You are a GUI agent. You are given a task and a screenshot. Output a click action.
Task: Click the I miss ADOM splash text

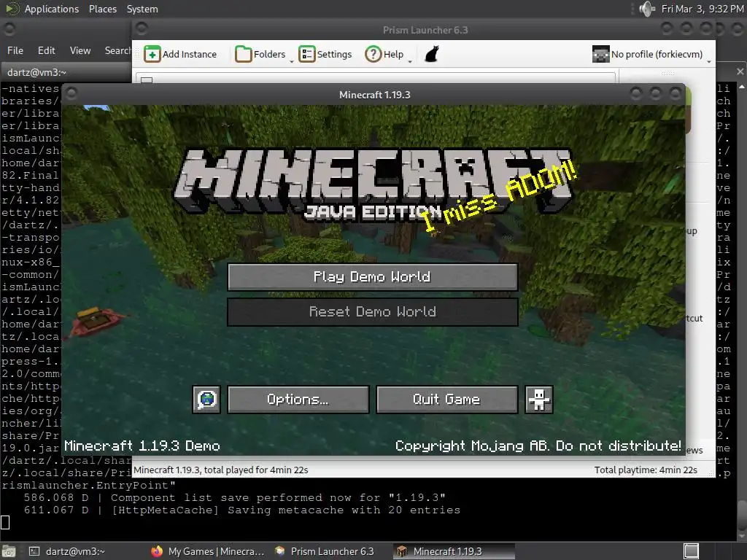(x=500, y=198)
